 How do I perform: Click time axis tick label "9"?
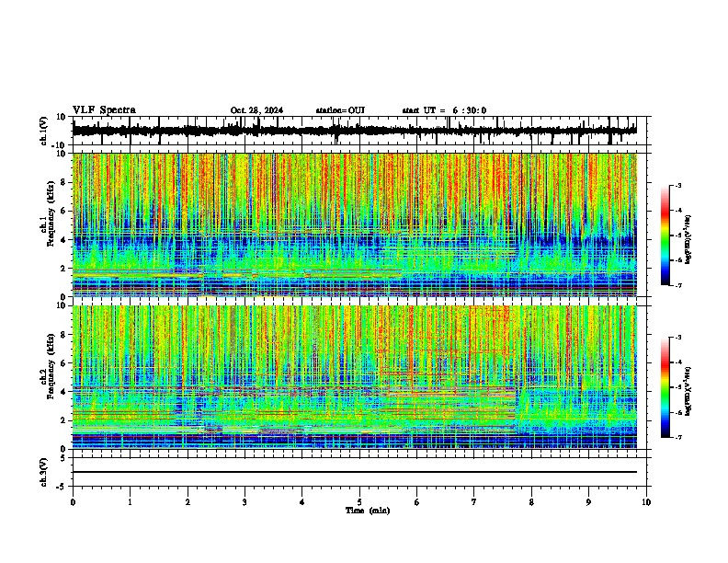point(588,502)
